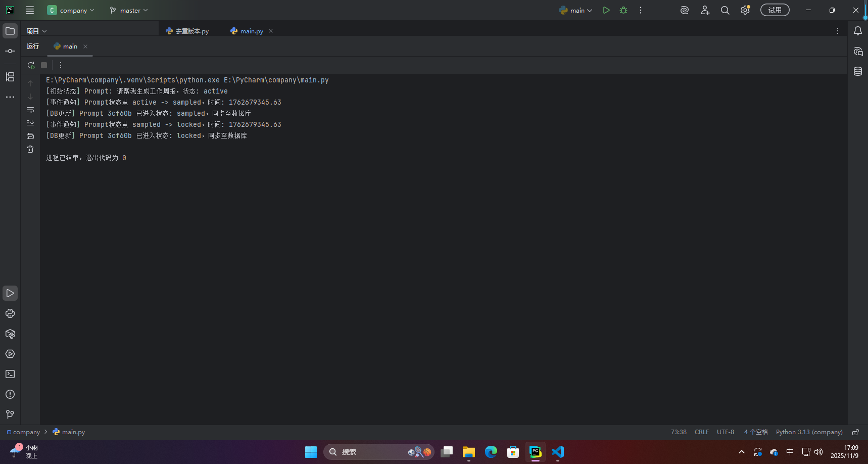Open the AI assistant spiral icon

pyautogui.click(x=685, y=10)
